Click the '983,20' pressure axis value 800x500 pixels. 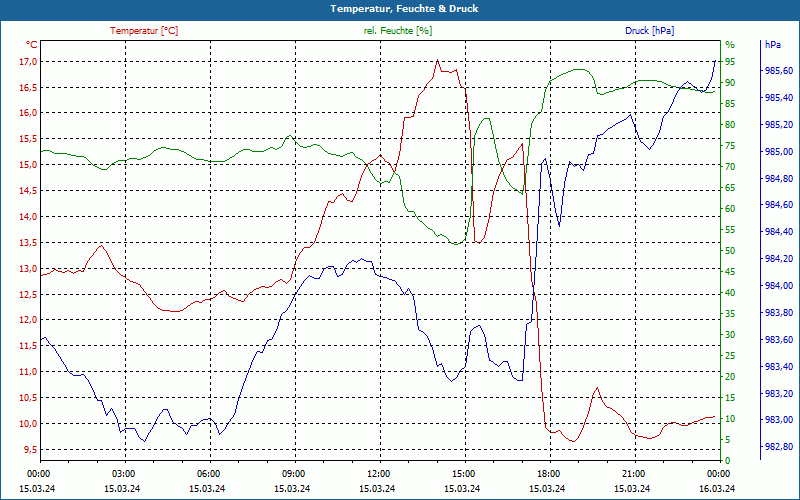point(779,393)
